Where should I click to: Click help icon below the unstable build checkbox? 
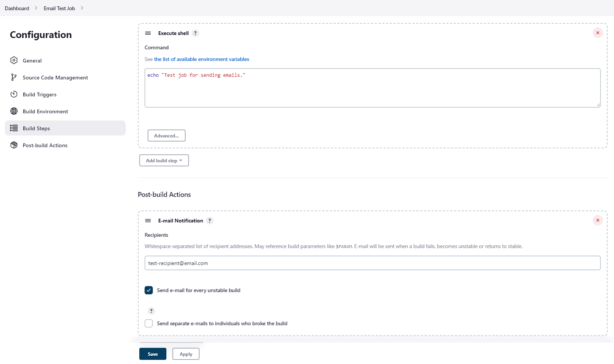coord(151,311)
